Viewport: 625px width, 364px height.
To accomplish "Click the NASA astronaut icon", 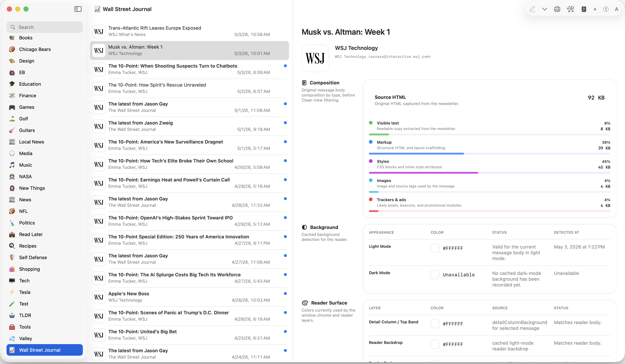I will pyautogui.click(x=12, y=176).
